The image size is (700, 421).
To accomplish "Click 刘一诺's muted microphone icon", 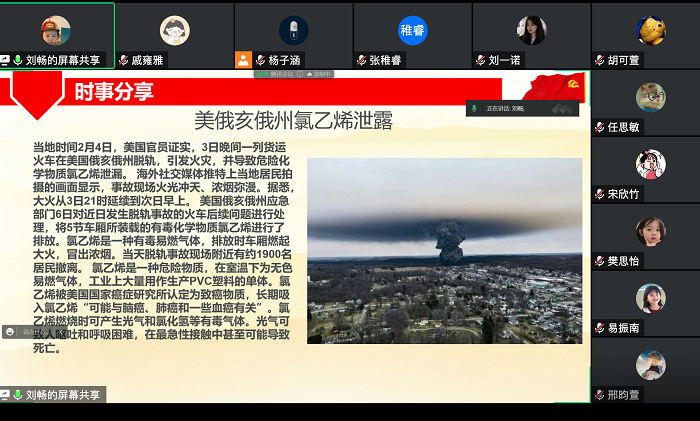I will click(x=481, y=60).
